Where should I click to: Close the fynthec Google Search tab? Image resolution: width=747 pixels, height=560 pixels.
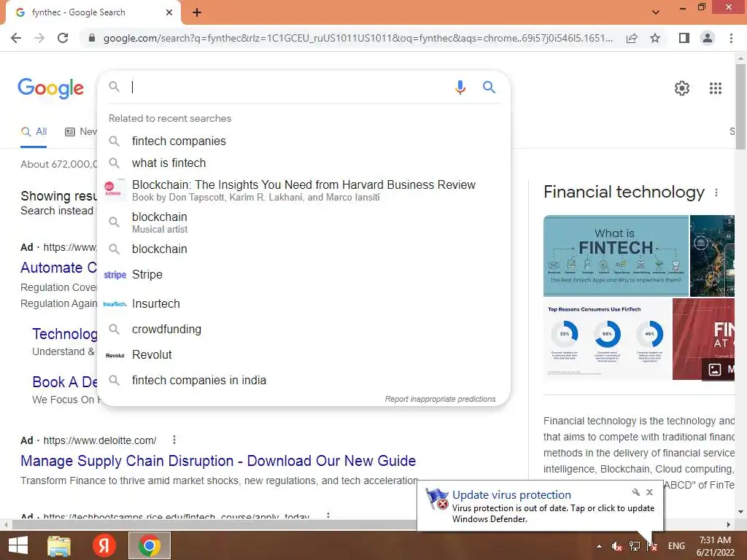169,12
